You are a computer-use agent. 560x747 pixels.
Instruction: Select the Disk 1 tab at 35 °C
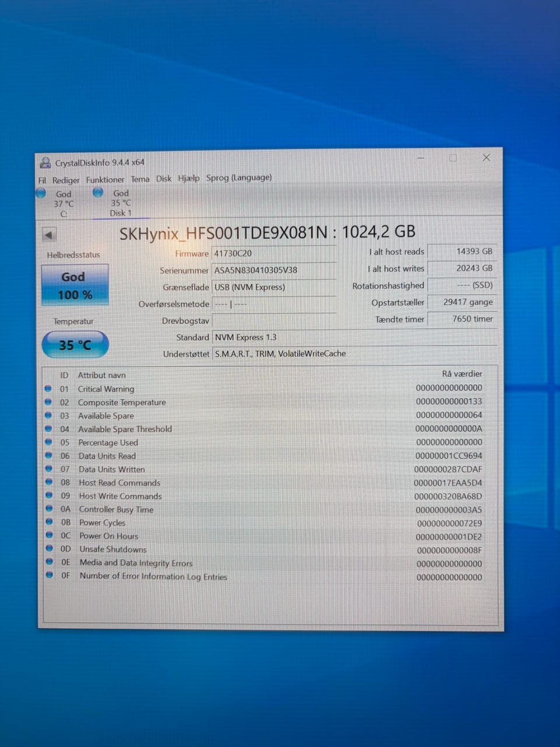click(x=121, y=203)
